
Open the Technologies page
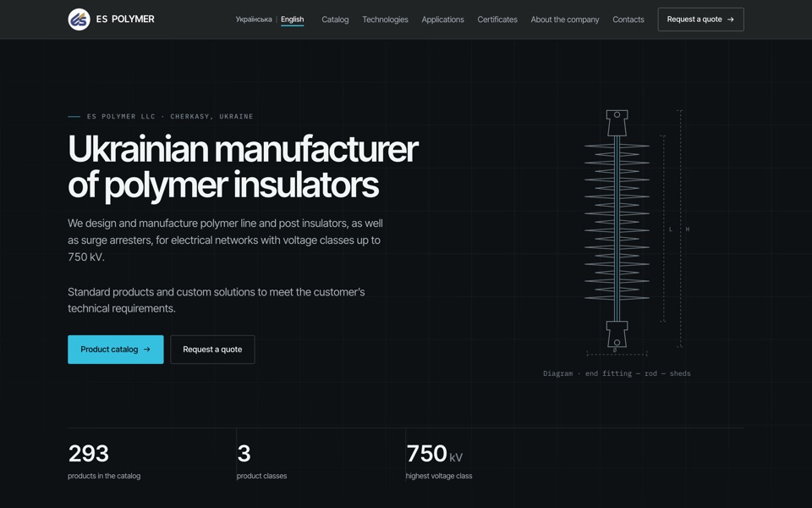pyautogui.click(x=386, y=19)
